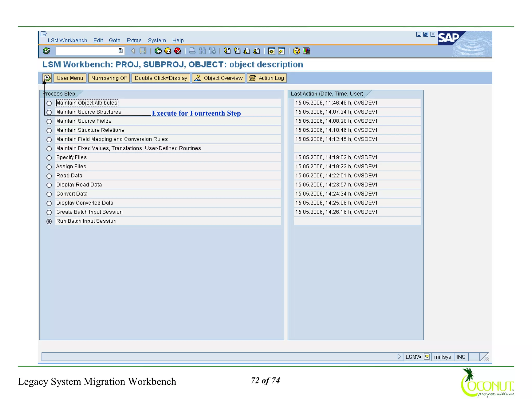The width and height of the screenshot is (532, 399).
Task: Select Read Data radio button
Action: pos(49,176)
